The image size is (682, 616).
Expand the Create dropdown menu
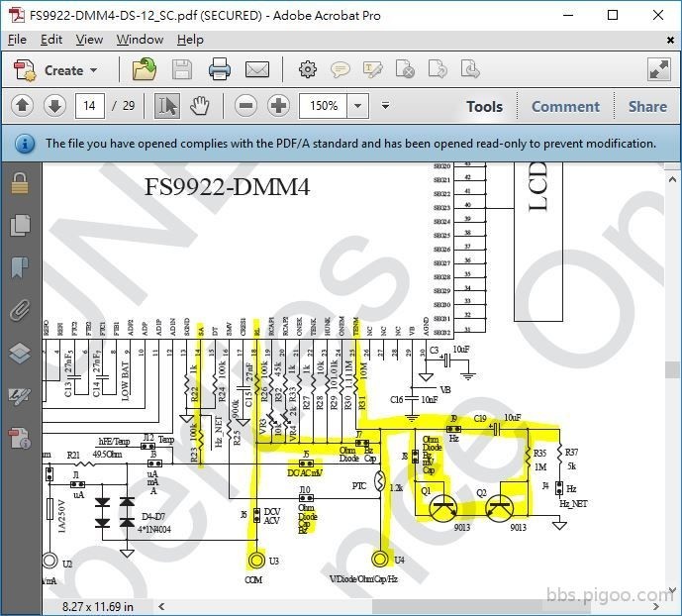(94, 70)
